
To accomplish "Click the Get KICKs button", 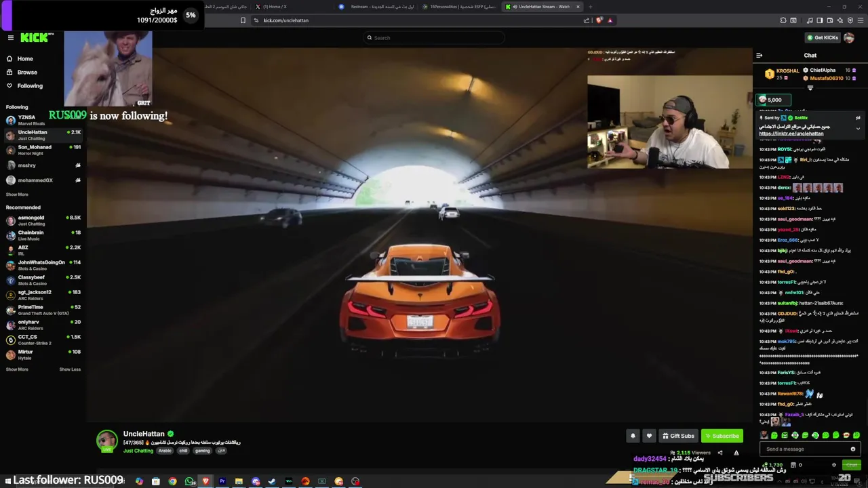I will click(x=822, y=38).
